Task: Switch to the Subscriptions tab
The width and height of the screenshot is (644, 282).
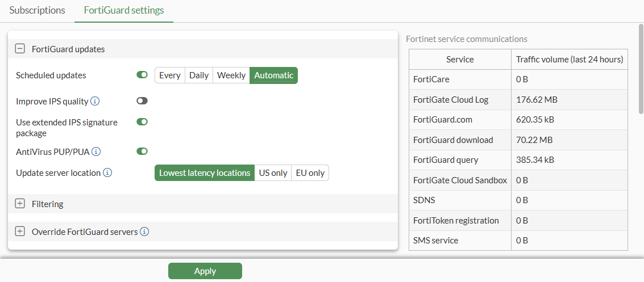Action: (38, 10)
